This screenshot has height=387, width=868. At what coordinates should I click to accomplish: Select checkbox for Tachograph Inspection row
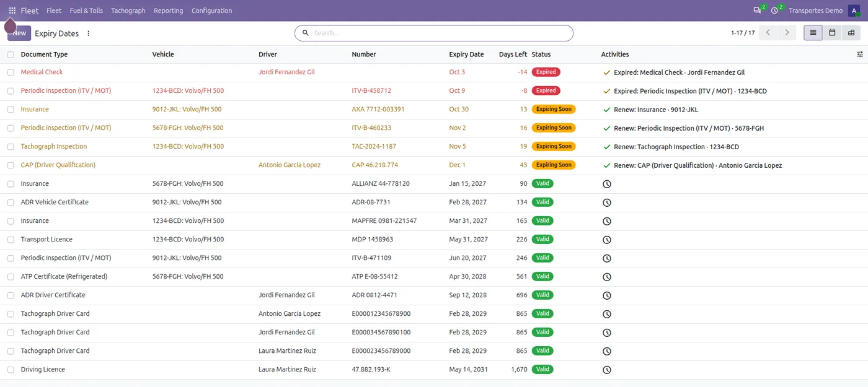(x=11, y=147)
